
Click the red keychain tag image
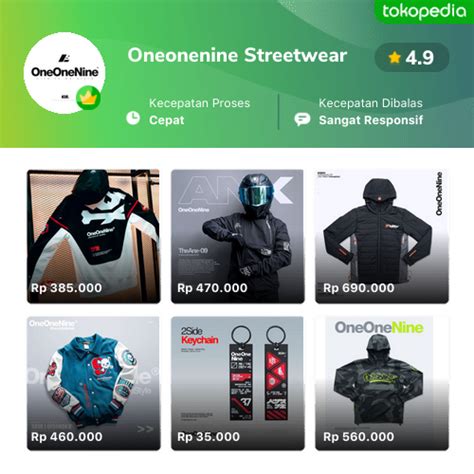pos(276,373)
